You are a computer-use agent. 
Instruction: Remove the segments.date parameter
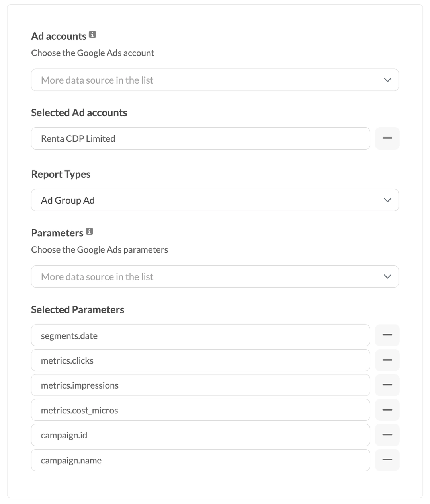387,335
